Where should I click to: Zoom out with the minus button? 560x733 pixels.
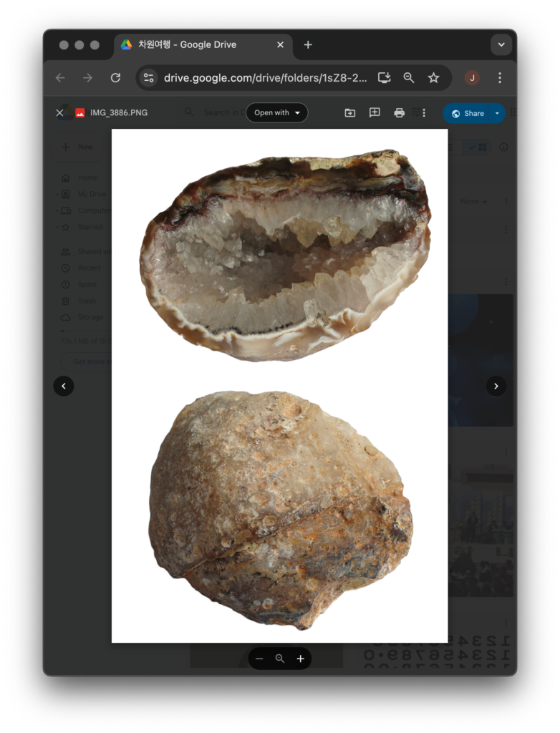259,659
